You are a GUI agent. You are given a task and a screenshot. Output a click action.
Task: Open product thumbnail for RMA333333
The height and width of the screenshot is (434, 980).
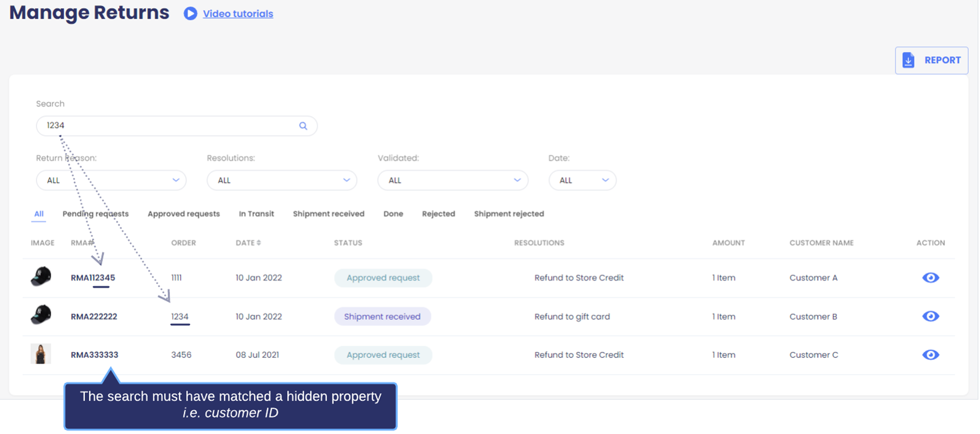[41, 354]
